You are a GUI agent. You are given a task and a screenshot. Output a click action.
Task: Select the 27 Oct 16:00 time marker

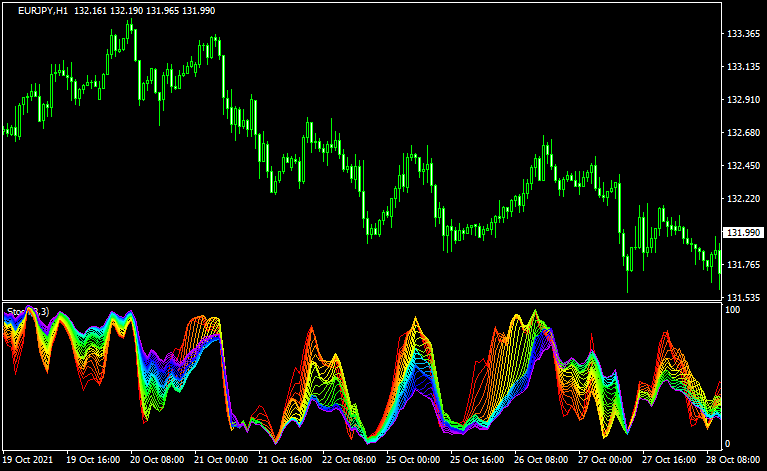coord(668,461)
